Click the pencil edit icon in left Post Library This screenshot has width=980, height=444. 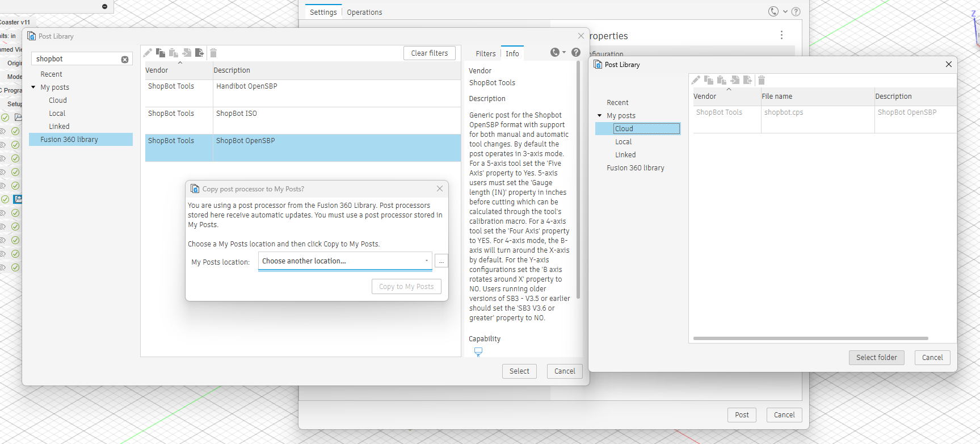pos(148,53)
